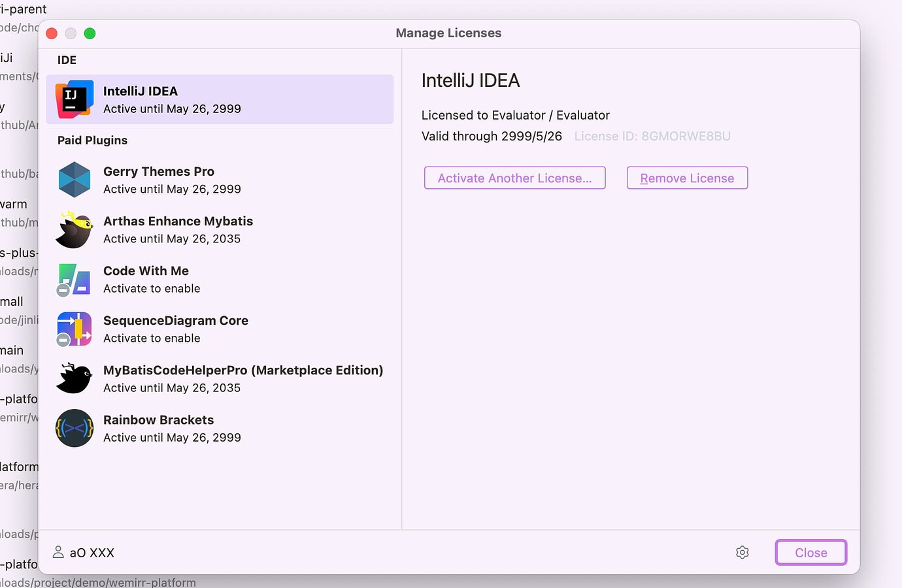Click Activate Another License button
Screen dimensions: 902x588
point(515,178)
